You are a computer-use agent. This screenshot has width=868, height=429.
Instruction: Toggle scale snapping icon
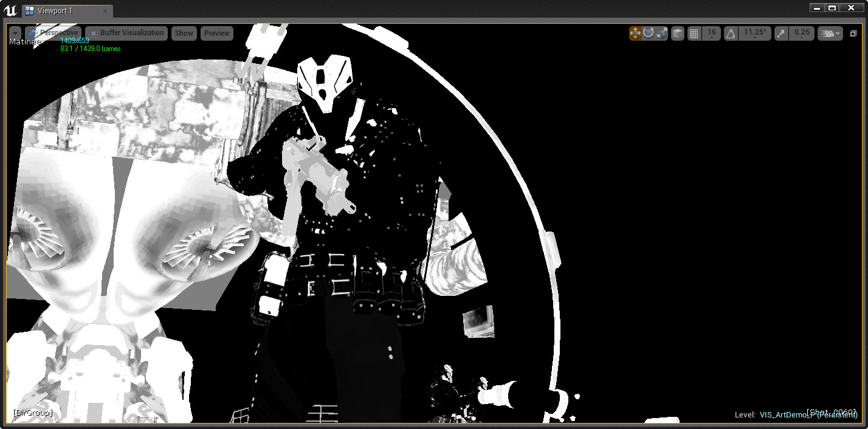pos(782,33)
